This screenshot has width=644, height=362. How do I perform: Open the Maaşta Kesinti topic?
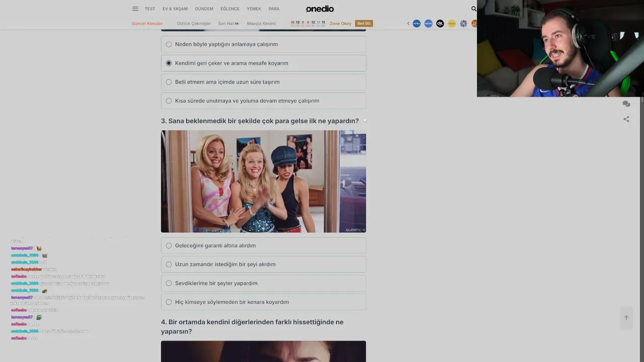261,24
